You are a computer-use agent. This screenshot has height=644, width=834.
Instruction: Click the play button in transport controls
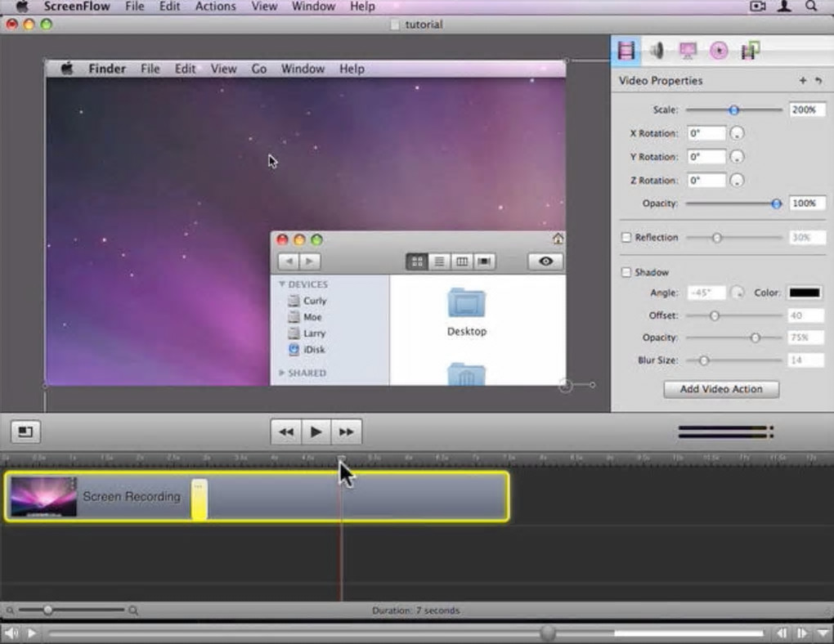(x=316, y=432)
